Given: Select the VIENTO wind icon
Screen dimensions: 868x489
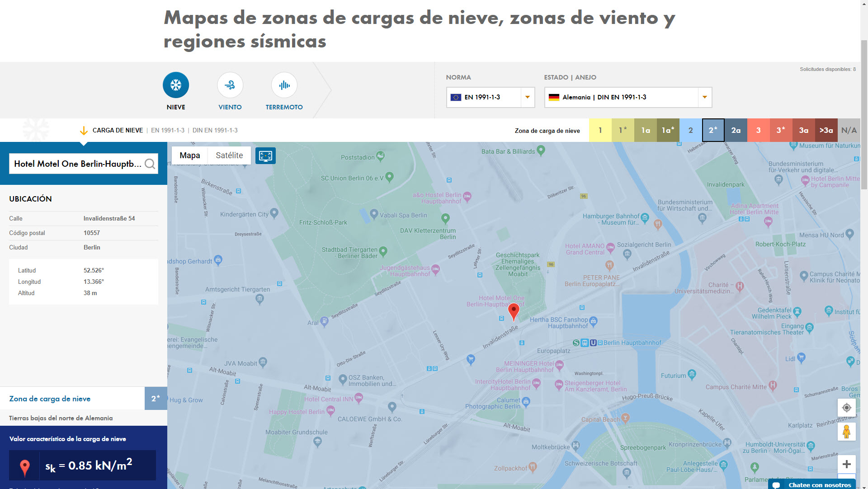Looking at the screenshot, I should click(x=230, y=85).
